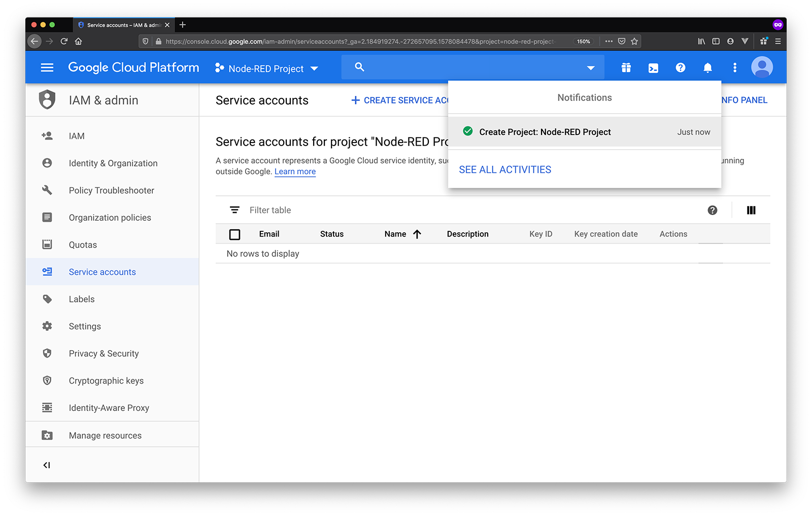
Task: Open Firefox library icon
Action: pyautogui.click(x=701, y=42)
